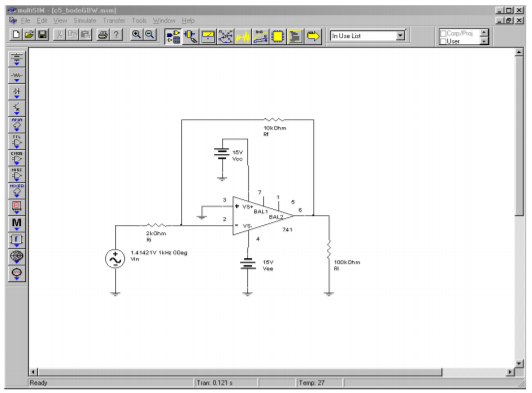Viewport: 532px width, 393px height.
Task: Expand the Mixed component bin
Action: (x=17, y=191)
